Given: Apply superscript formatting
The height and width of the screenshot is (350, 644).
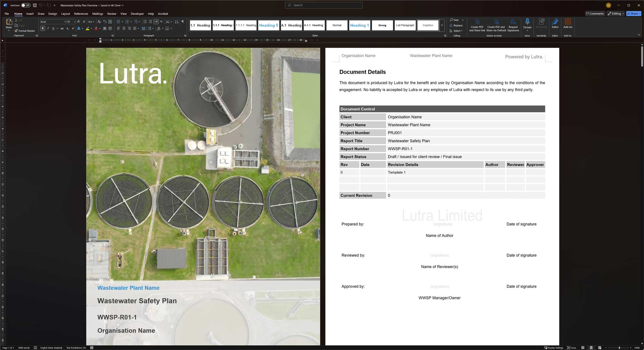Looking at the screenshot, I should [x=73, y=28].
